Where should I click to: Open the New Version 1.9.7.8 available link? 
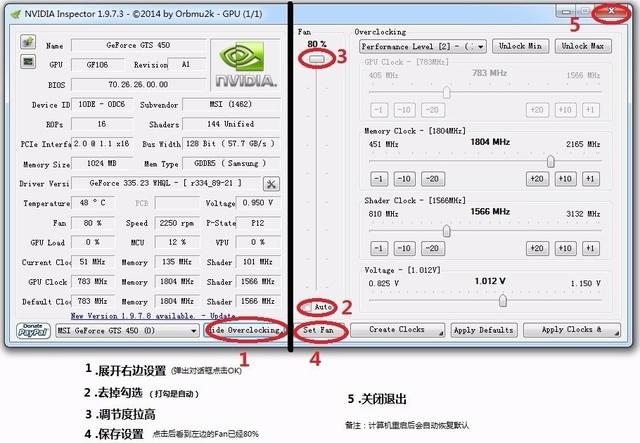[x=153, y=316]
